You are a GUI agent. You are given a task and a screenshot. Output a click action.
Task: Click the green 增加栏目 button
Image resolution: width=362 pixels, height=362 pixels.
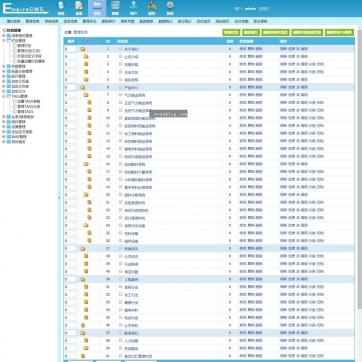pyautogui.click(x=231, y=32)
